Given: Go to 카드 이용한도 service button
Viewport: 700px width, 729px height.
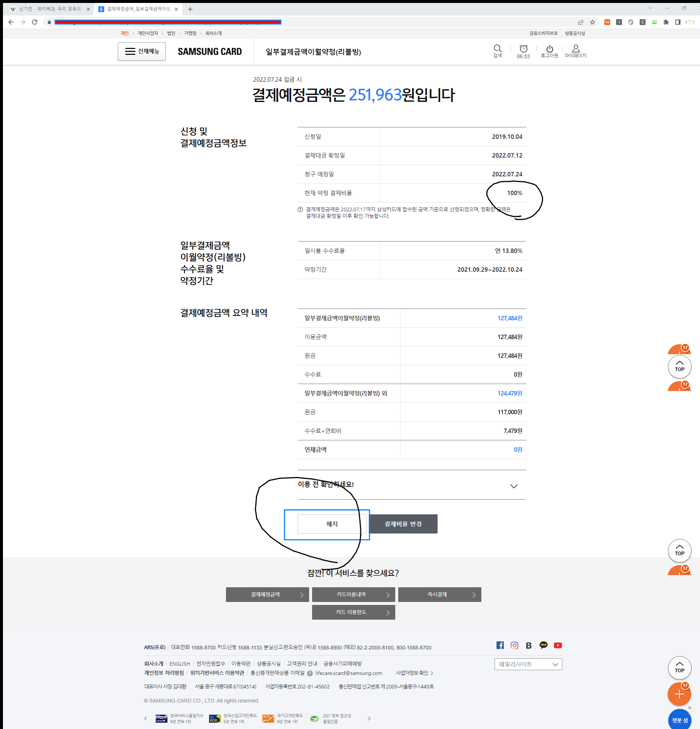Looking at the screenshot, I should (354, 612).
